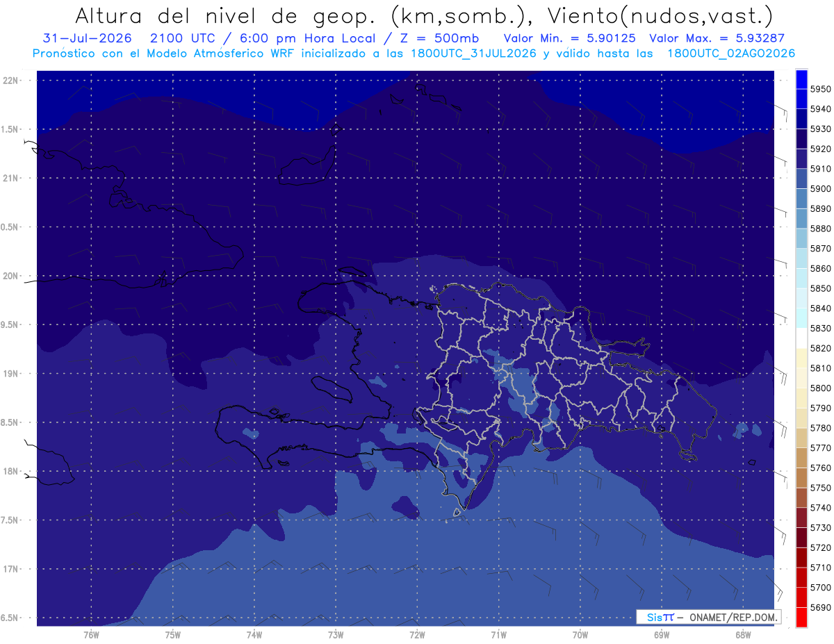Click the '71W' longitude label
834x644 pixels.
(x=498, y=635)
